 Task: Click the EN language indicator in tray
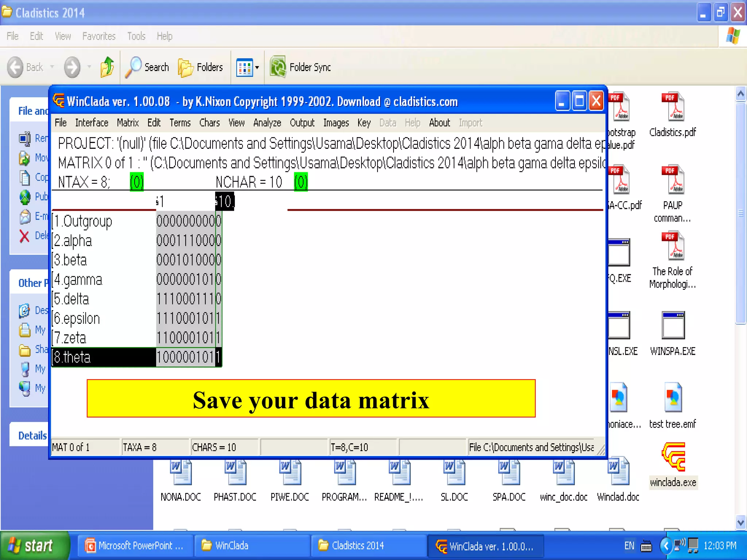(x=629, y=546)
